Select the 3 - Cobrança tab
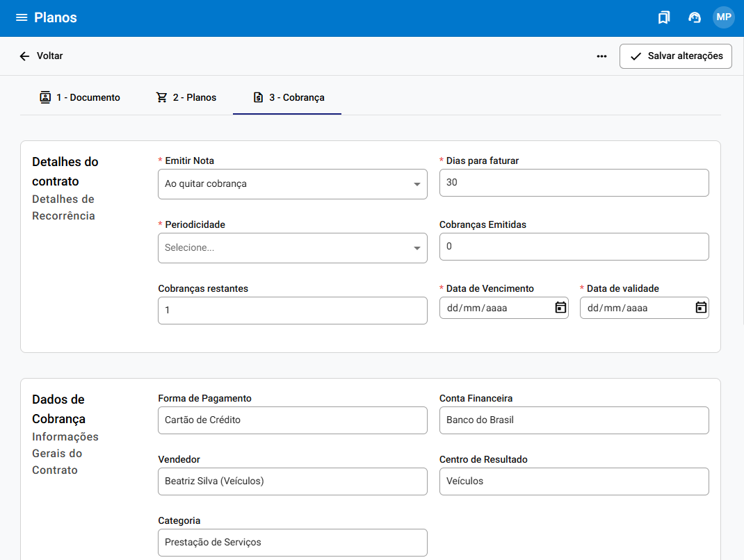Image resolution: width=744 pixels, height=560 pixels. point(288,97)
